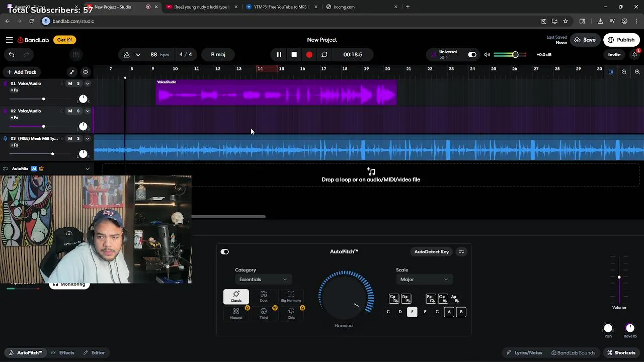
Task: Toggle the E note key in AutoPitch
Action: click(x=412, y=312)
